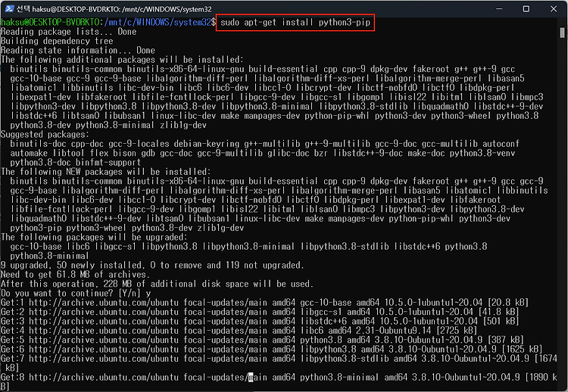The width and height of the screenshot is (568, 392).
Task: Click the line 'Building dependency tree'
Action: point(57,42)
